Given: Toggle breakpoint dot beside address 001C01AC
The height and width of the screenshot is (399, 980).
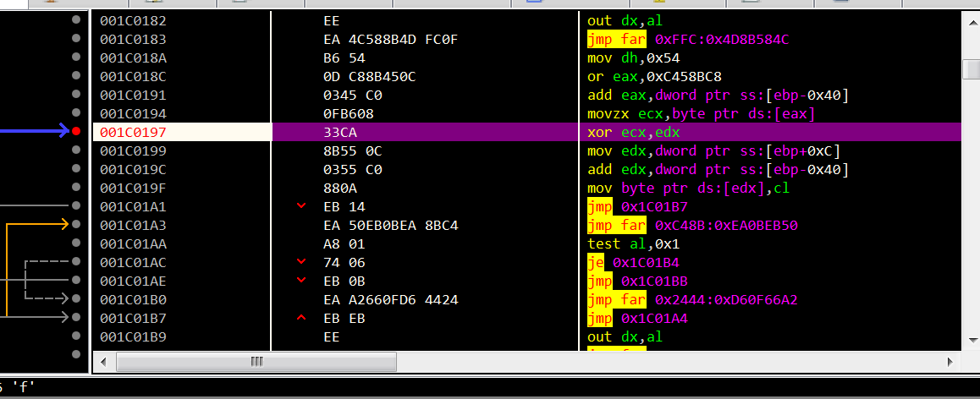Looking at the screenshot, I should click(x=76, y=261).
